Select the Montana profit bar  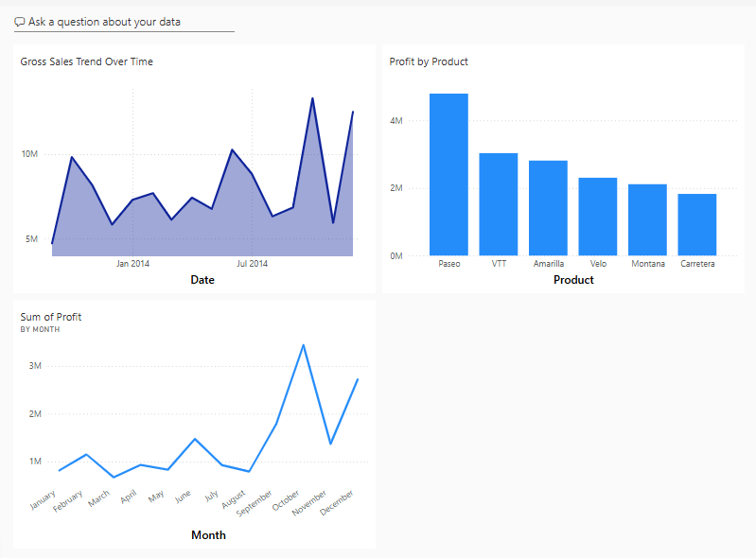[x=647, y=219]
